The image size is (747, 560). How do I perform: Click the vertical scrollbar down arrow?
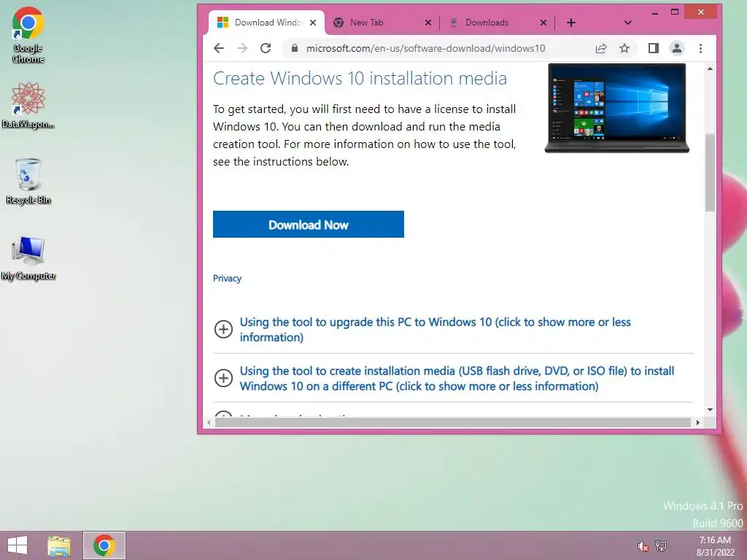tap(710, 410)
